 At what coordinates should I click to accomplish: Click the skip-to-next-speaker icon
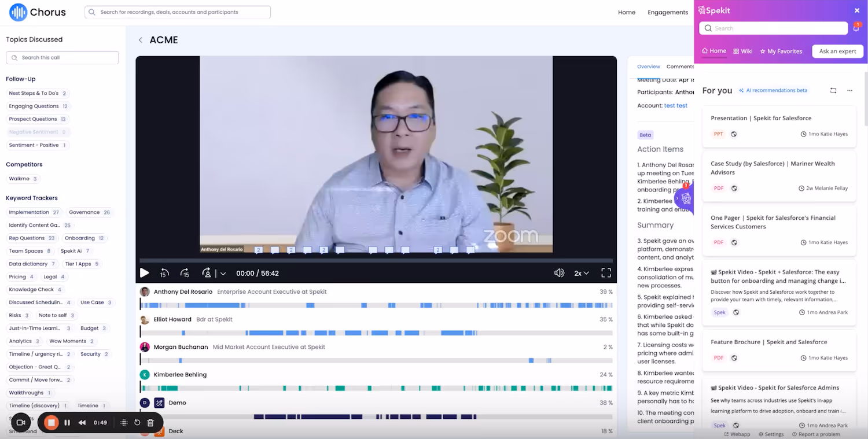207,273
